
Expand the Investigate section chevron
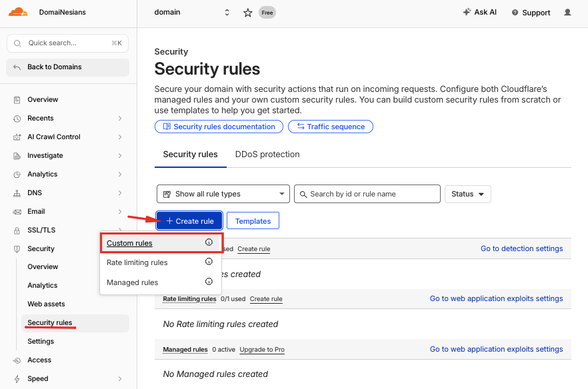tap(120, 155)
